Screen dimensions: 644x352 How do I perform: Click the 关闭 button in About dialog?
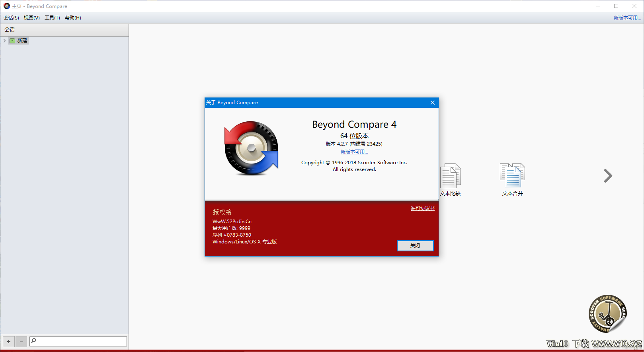pyautogui.click(x=415, y=246)
